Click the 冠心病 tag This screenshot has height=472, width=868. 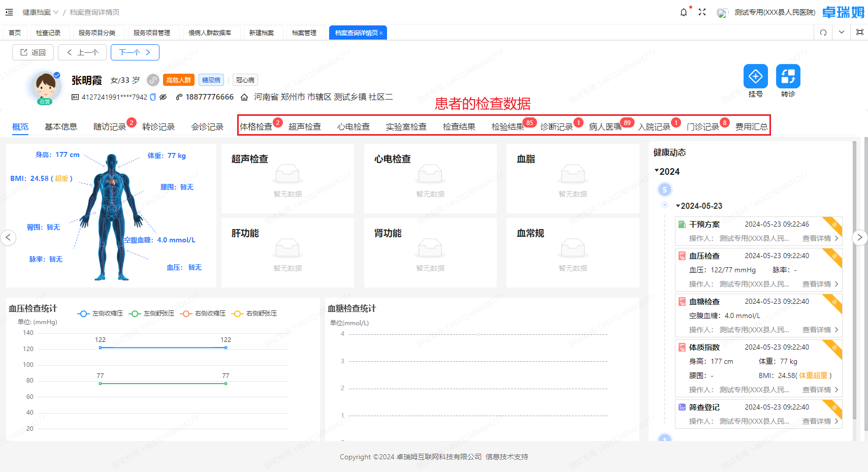pyautogui.click(x=245, y=80)
